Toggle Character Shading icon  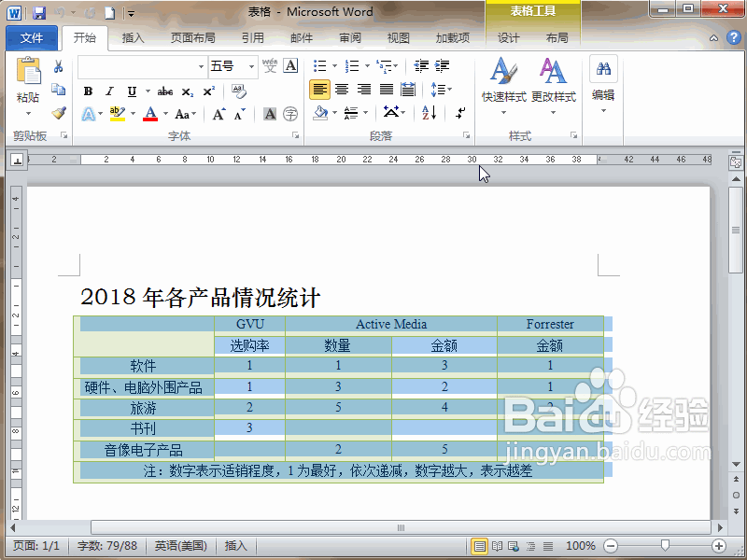[270, 114]
